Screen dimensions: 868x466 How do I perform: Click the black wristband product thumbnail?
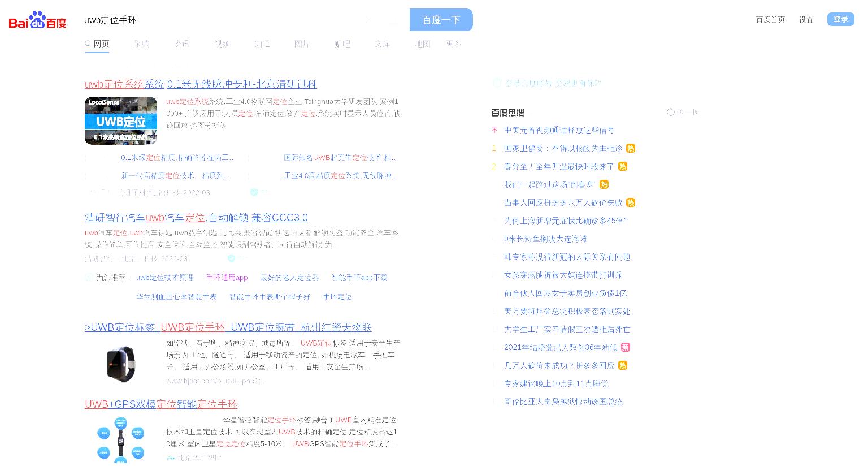click(121, 364)
